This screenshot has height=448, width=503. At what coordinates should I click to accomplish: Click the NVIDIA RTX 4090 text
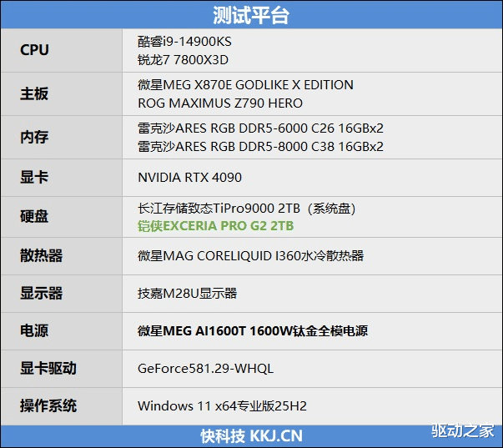coord(189,177)
